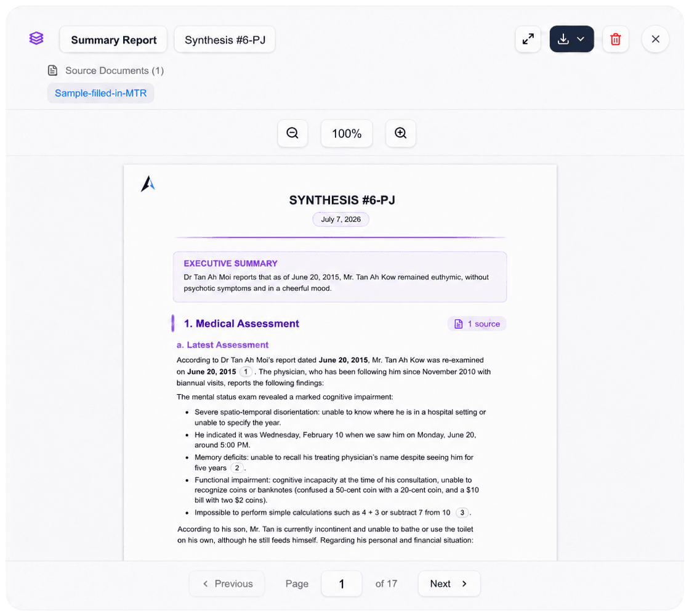Screen dimensions: 689x616
Task: Click the 'of 17' page count text
Action: (x=386, y=584)
